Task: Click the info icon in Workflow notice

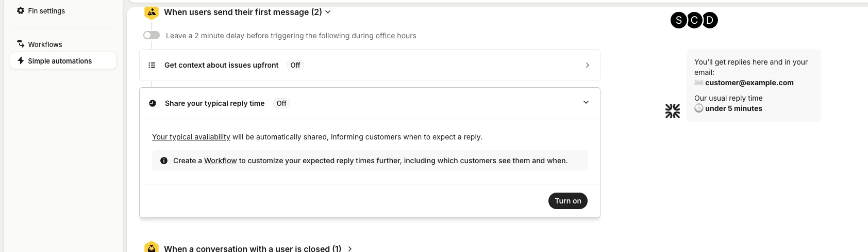Action: point(164,161)
